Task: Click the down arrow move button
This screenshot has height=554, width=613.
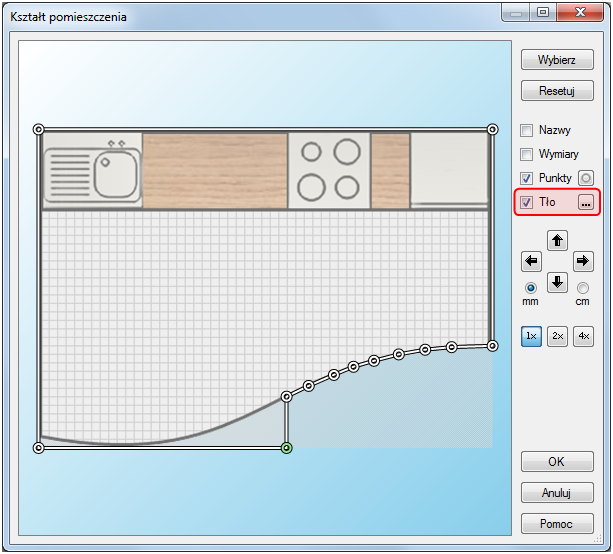Action: point(558,282)
